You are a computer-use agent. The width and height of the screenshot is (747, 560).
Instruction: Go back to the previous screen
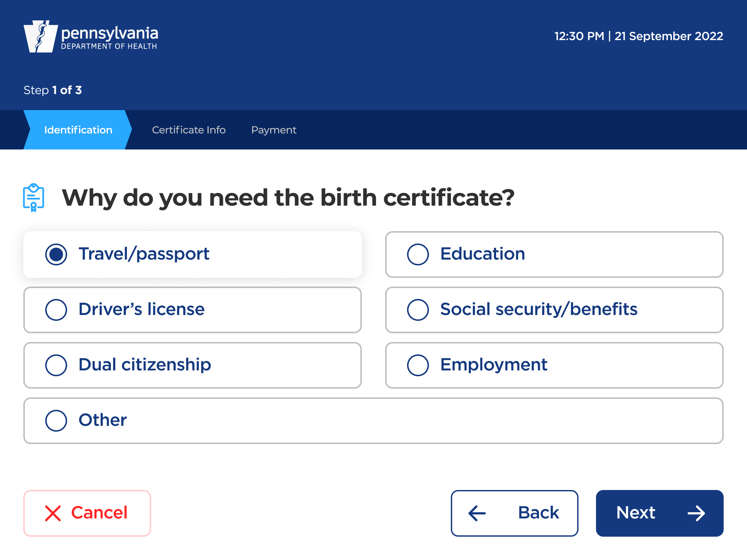coord(514,513)
